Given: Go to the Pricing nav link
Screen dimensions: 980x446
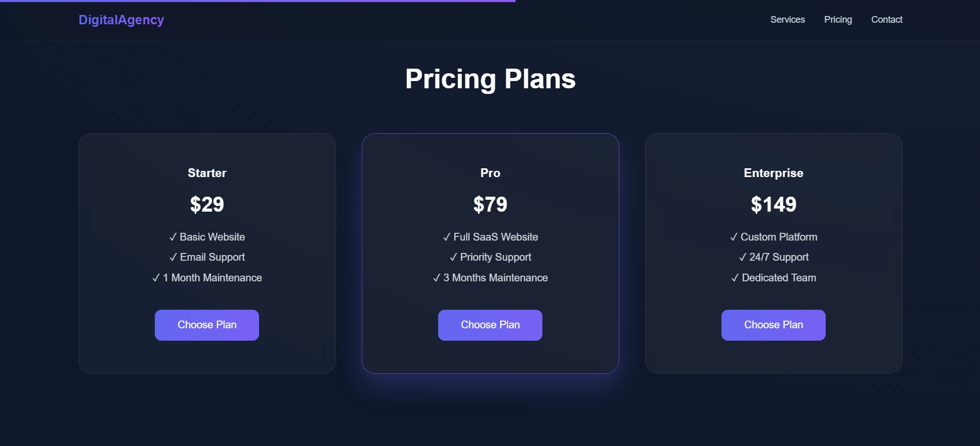Looking at the screenshot, I should tap(838, 20).
